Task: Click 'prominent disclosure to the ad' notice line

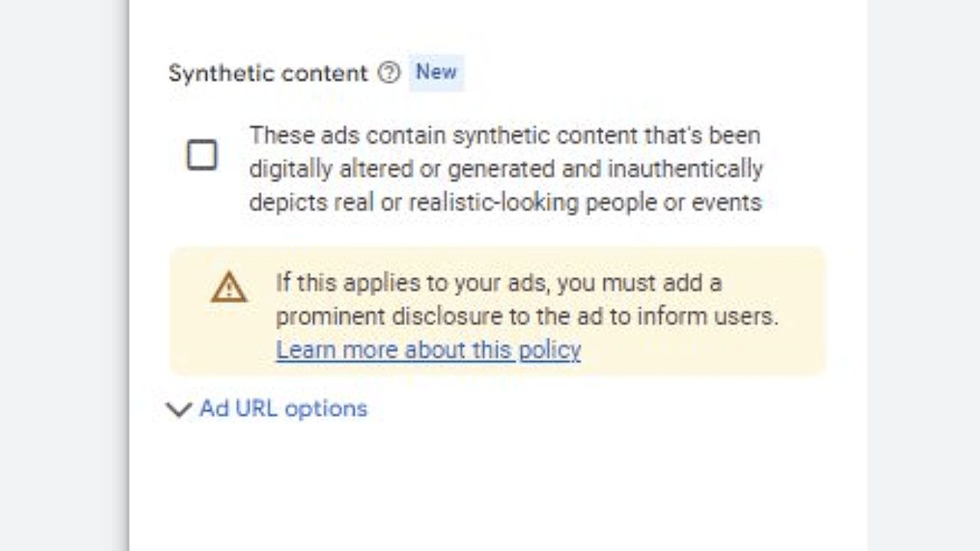Action: click(527, 316)
